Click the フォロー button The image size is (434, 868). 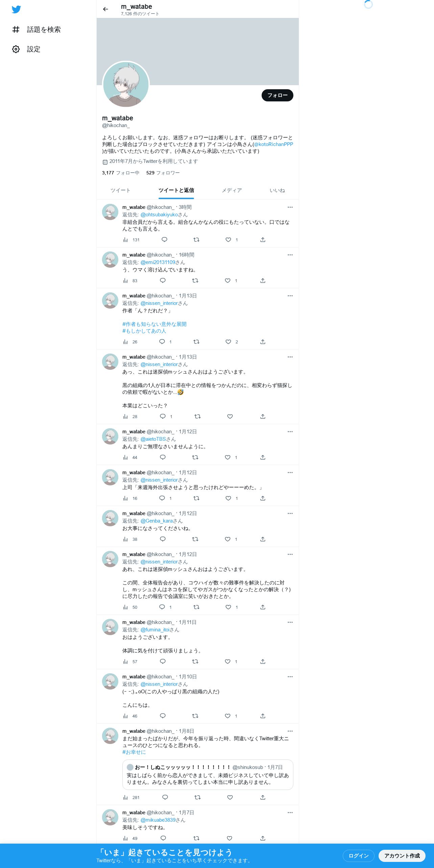(x=278, y=95)
